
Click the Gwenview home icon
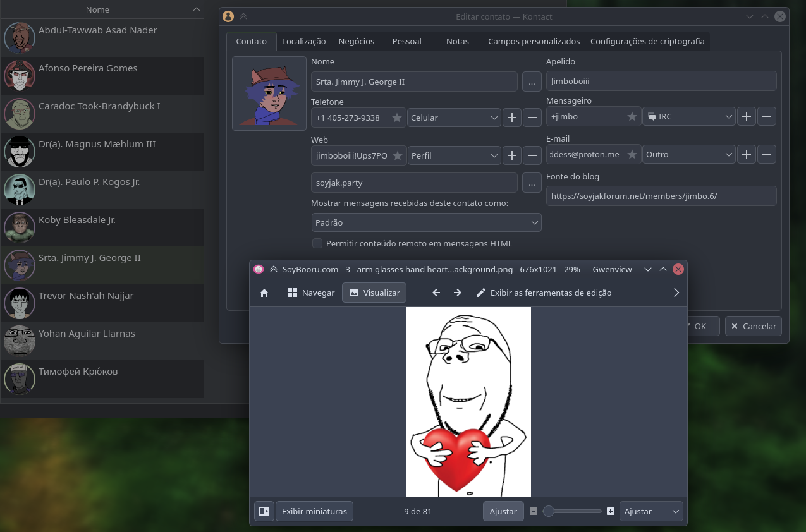point(264,293)
